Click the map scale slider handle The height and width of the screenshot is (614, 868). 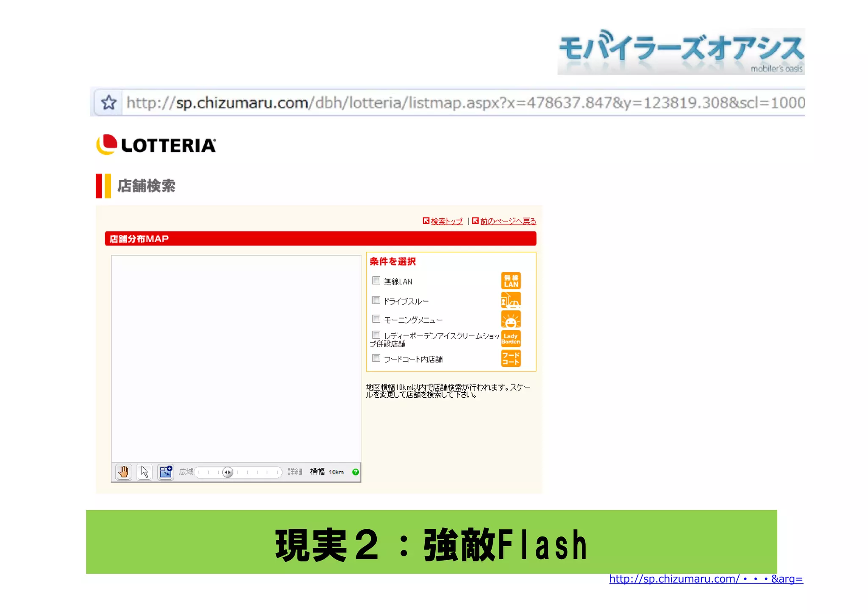tap(228, 472)
